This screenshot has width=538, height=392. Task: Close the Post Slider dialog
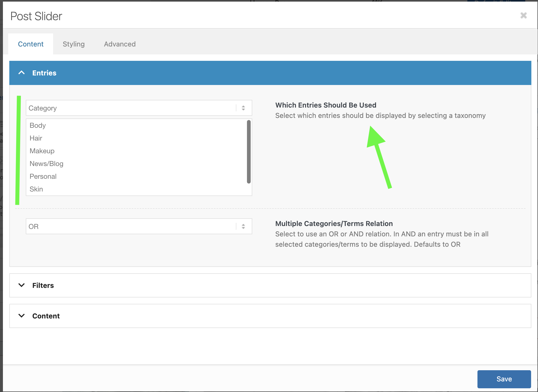click(x=523, y=16)
